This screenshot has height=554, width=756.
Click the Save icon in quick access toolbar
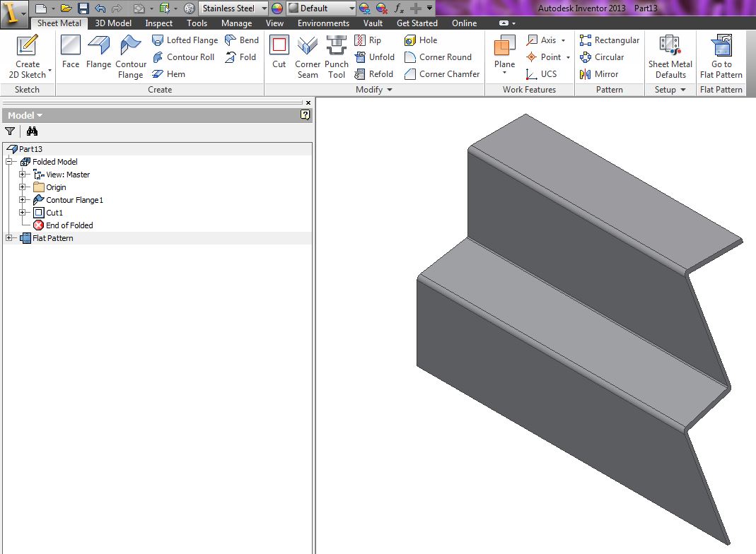83,8
